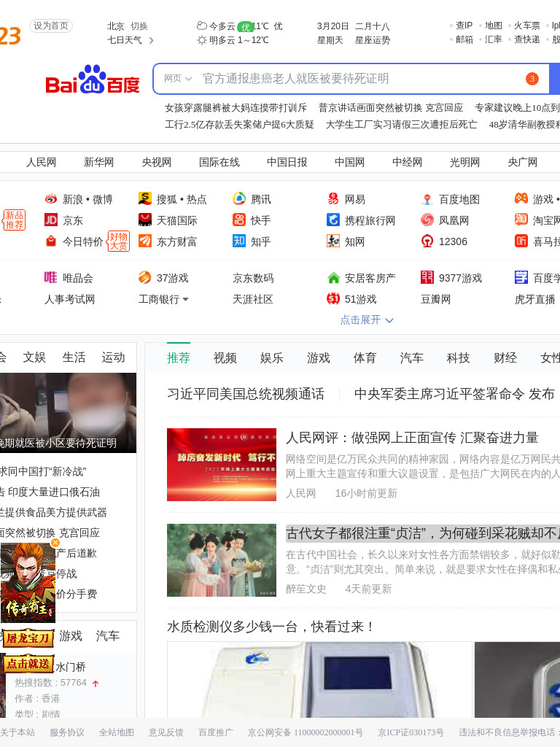Click the Kuaishou 快手 icon
This screenshot has width=560, height=747.
click(239, 220)
